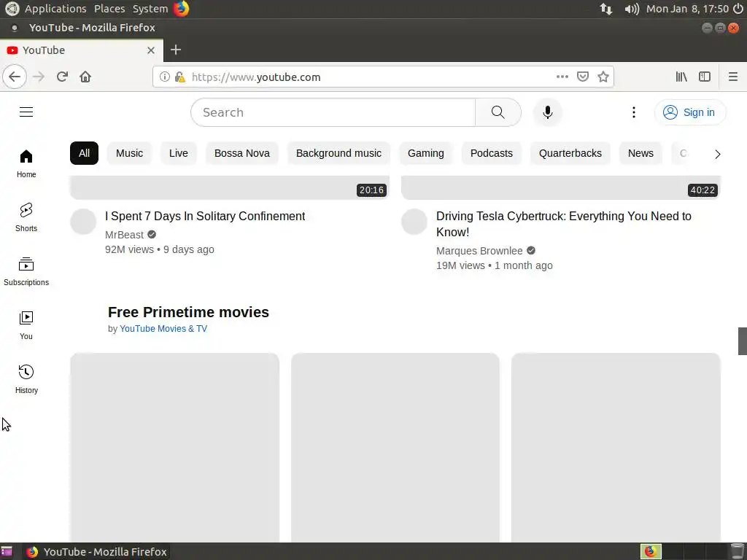Screen dimensions: 747x560
Task: Click the lock warning connection icon
Action: click(180, 77)
